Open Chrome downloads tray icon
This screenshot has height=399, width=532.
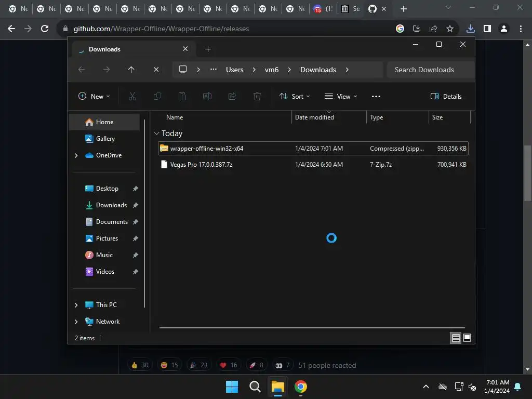[x=470, y=29]
